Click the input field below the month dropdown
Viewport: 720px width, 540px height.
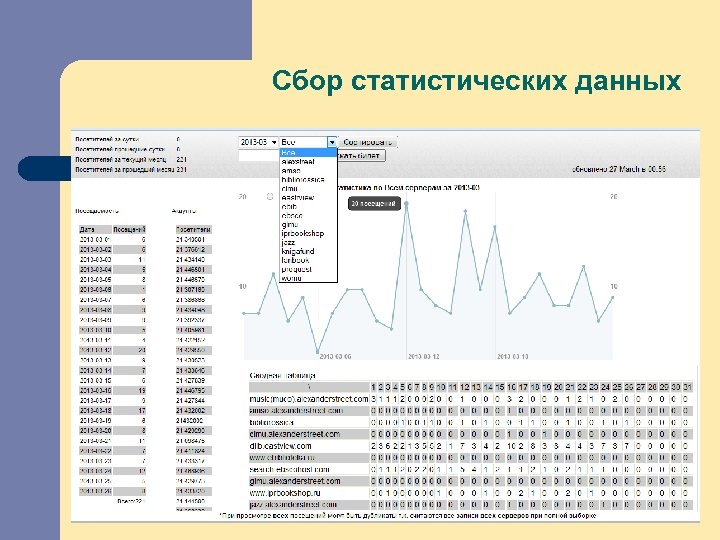pyautogui.click(x=259, y=156)
